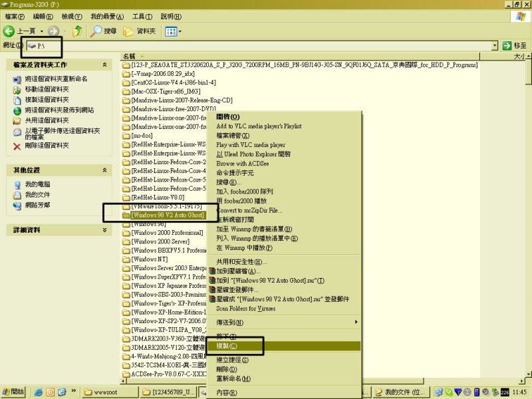The height and width of the screenshot is (399, 532).
Task: Click the folder icon of [Windows NT]
Action: tap(126, 259)
